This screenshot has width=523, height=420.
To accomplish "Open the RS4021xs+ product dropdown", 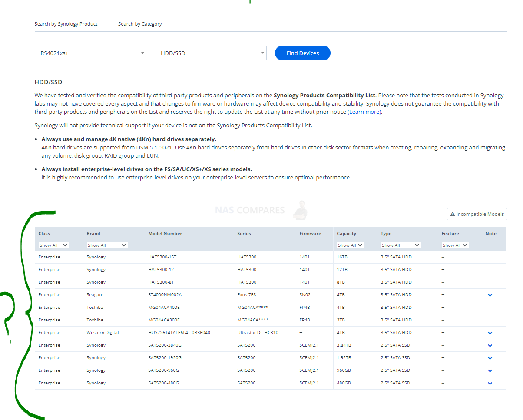I will (90, 53).
